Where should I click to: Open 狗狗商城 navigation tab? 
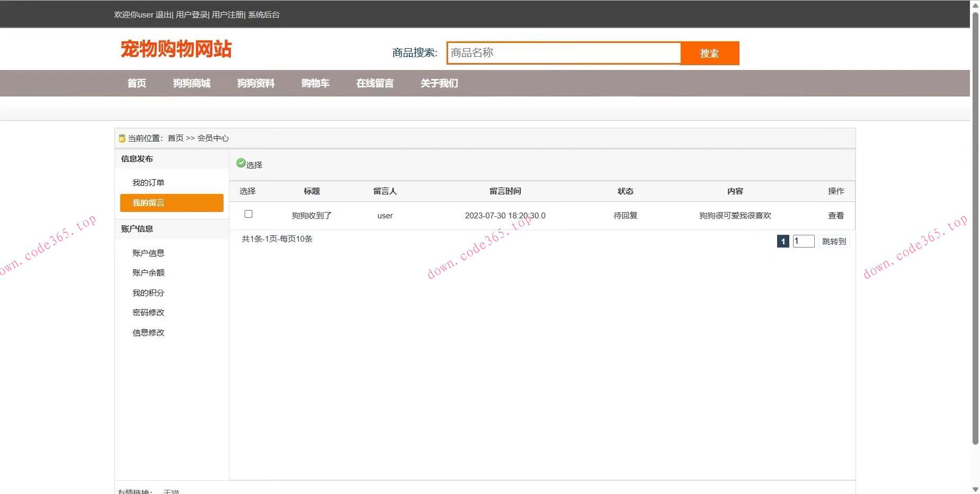click(192, 83)
